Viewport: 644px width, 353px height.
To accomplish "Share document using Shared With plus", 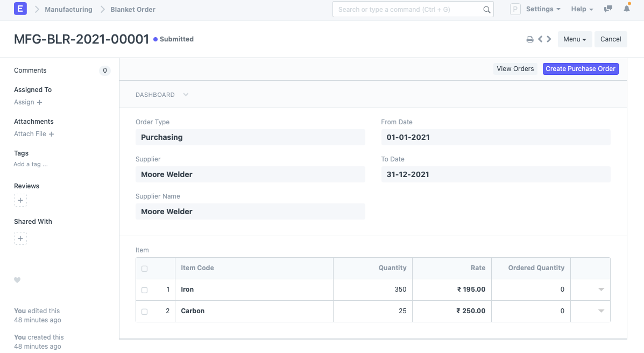I will pos(20,238).
